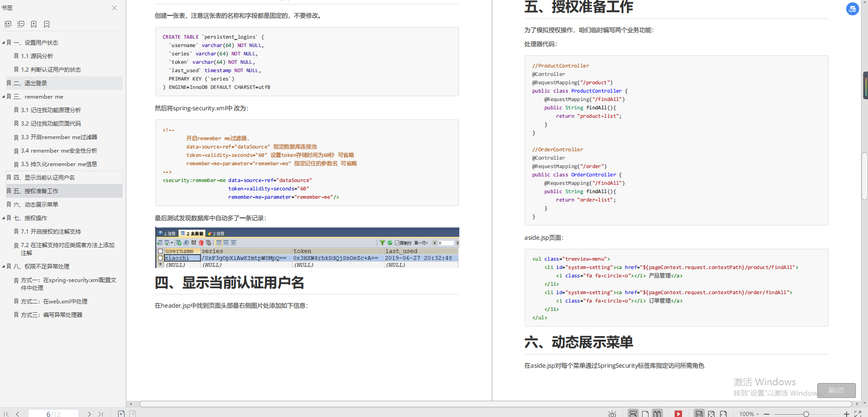This screenshot has width=868, height=417.
Task: Click the expand all bookmarks icon
Action: pyautogui.click(x=8, y=24)
